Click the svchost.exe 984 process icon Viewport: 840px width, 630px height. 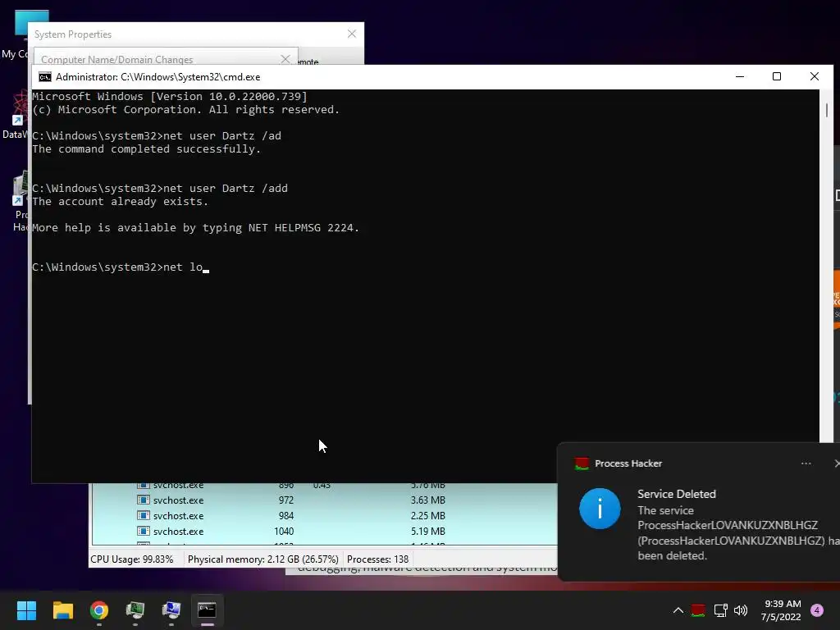[143, 516]
